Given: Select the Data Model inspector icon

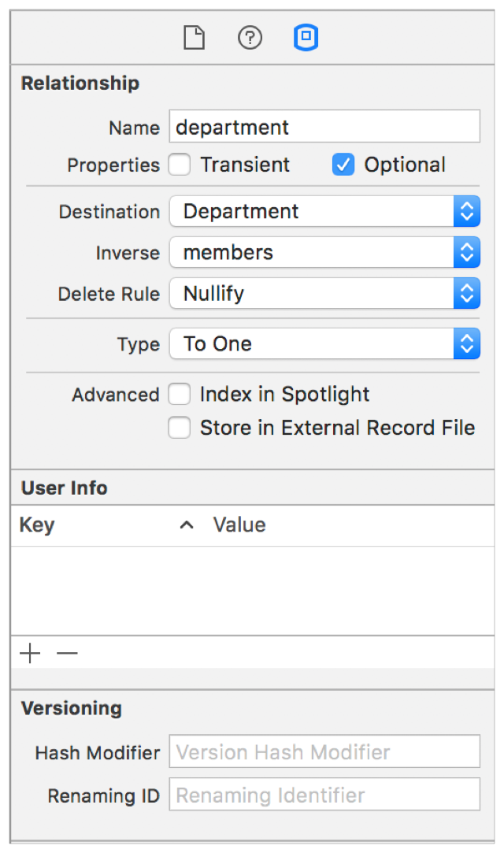Looking at the screenshot, I should (x=306, y=38).
